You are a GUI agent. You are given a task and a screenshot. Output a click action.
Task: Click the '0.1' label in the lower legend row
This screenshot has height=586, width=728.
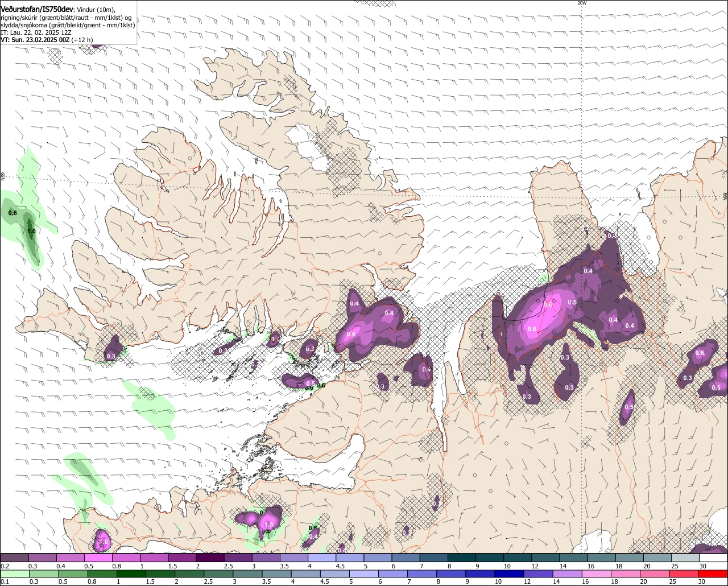coord(4,581)
